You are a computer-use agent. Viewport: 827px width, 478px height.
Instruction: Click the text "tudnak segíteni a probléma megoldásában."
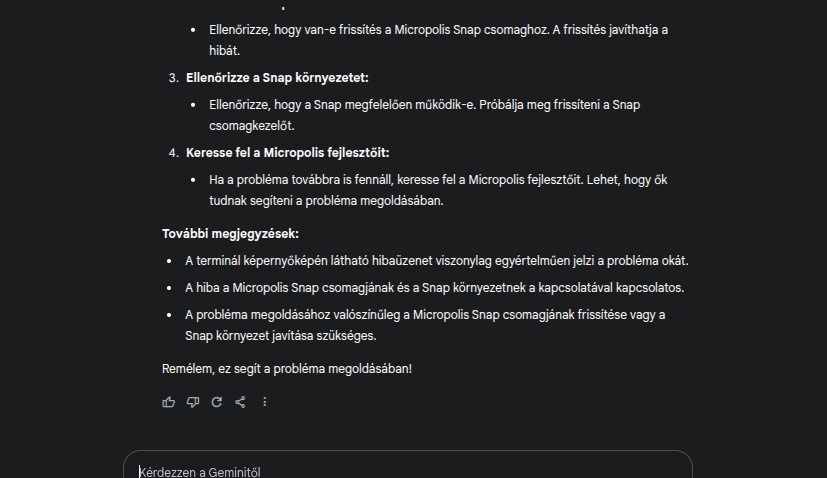click(x=325, y=200)
